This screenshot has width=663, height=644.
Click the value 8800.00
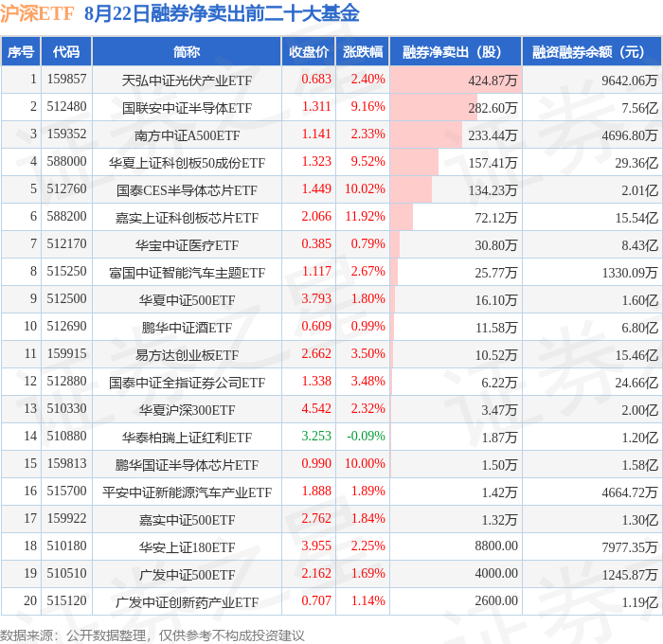click(496, 546)
